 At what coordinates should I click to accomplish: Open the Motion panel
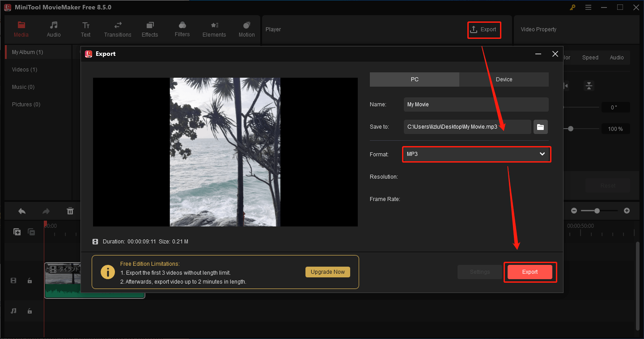(x=246, y=29)
